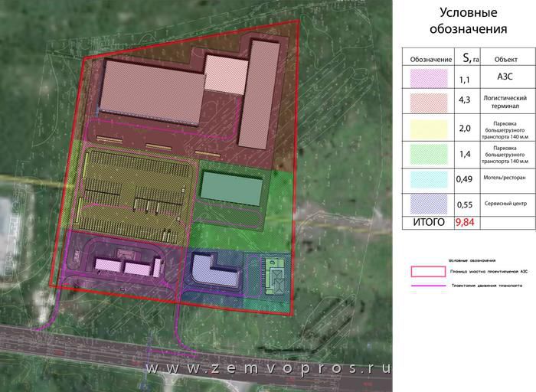Open the www.zemvopros.ru watermark link

[x=267, y=368]
